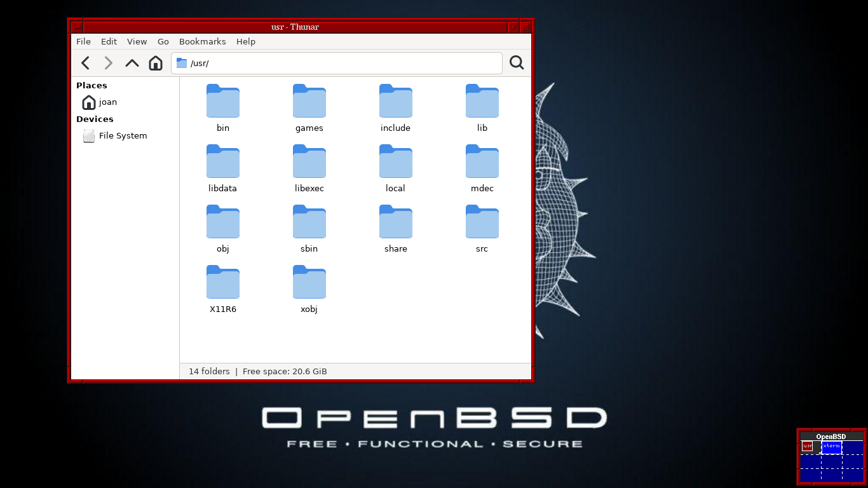Click the /usr/ location path field
The height and width of the screenshot is (488, 868).
pos(337,63)
